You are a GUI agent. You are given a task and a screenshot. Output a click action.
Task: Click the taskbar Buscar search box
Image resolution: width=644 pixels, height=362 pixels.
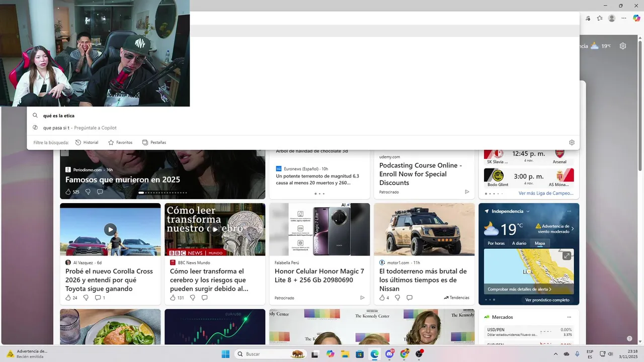[x=271, y=354]
